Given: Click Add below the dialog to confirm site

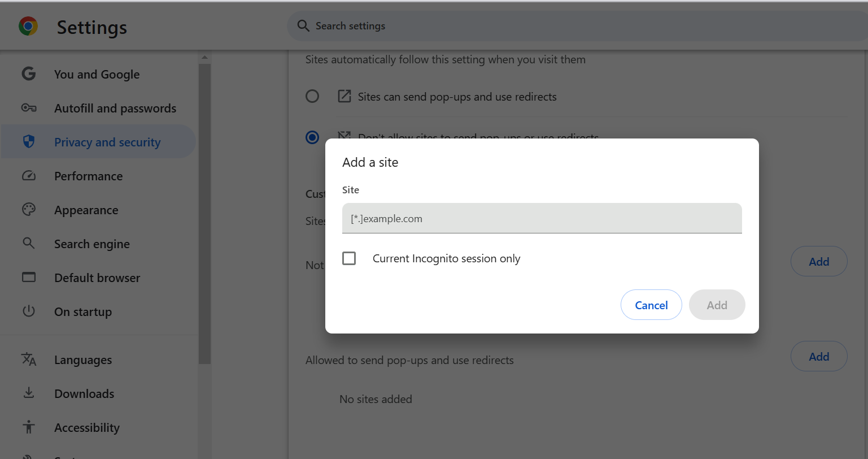Looking at the screenshot, I should (x=717, y=305).
